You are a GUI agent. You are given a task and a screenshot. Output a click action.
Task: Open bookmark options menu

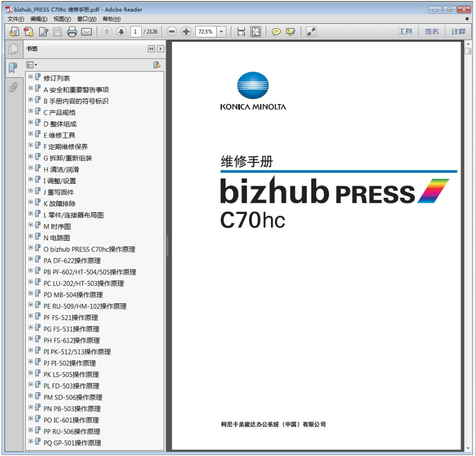point(31,65)
